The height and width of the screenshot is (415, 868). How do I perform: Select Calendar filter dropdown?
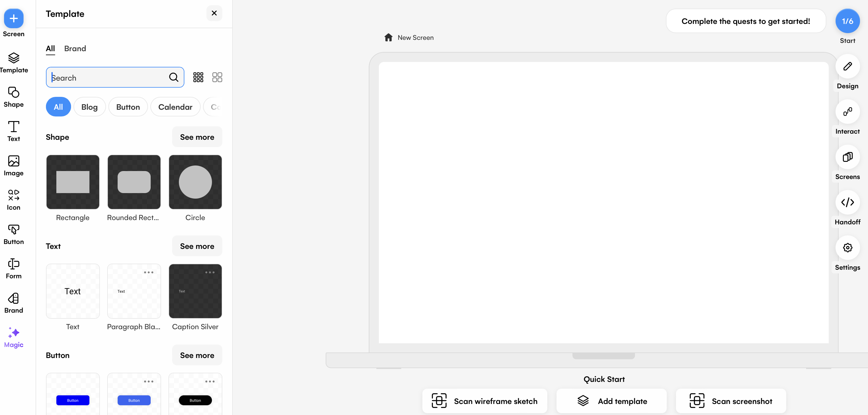click(x=175, y=107)
